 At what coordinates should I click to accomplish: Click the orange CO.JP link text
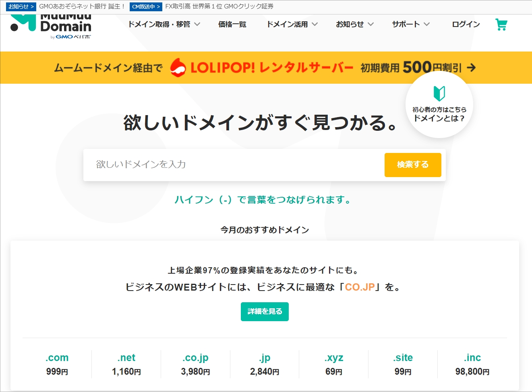[x=360, y=287]
